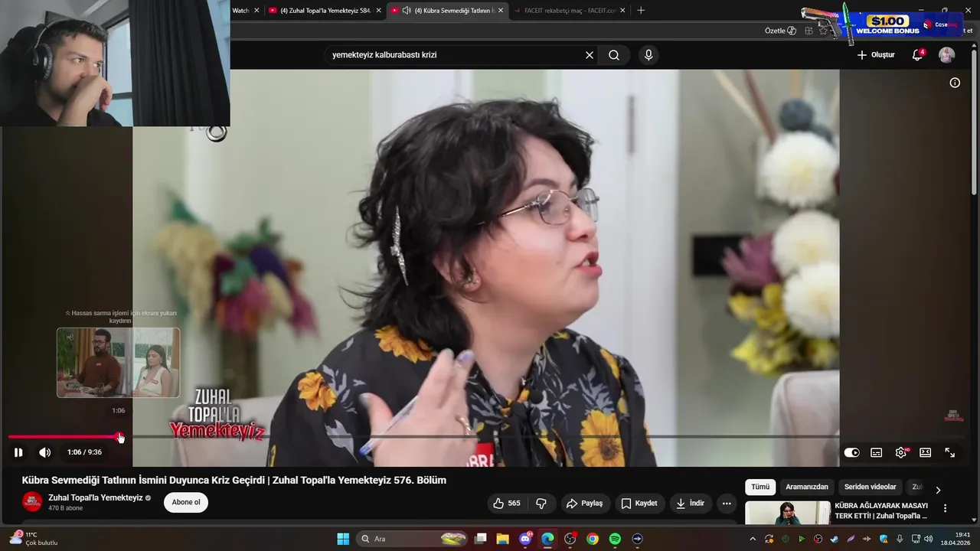Open KÜBRA AĞLAYARAK MASAYI recommended video thumbnail
980x551 pixels.
click(788, 512)
